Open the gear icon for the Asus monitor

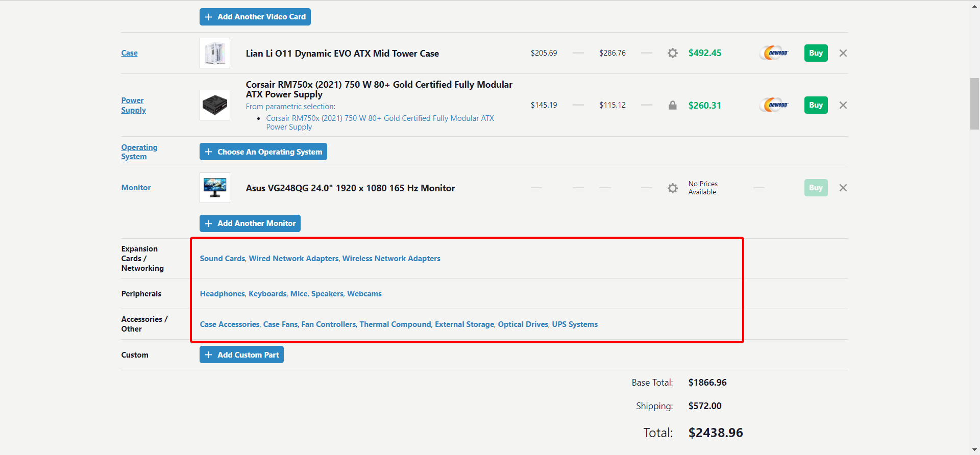(673, 188)
